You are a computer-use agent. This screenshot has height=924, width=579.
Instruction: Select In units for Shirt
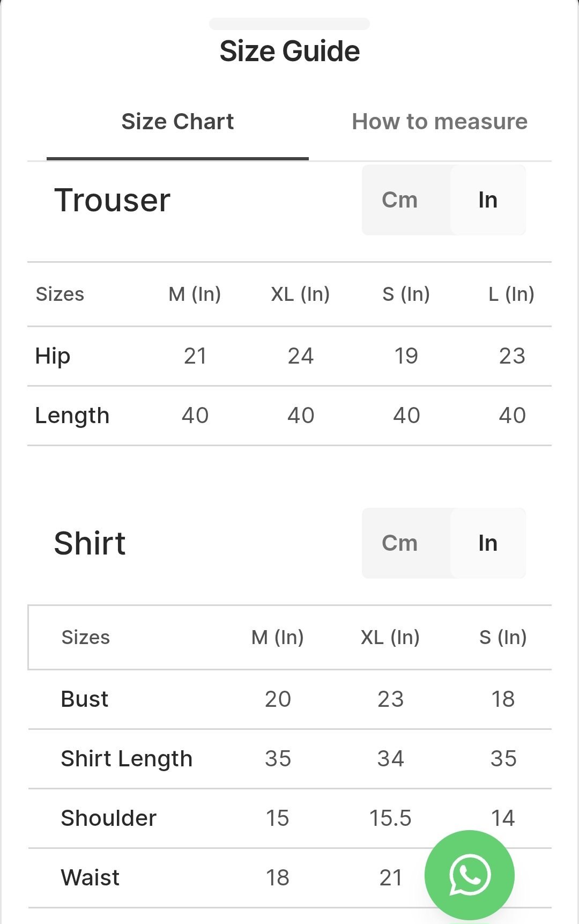(x=488, y=543)
